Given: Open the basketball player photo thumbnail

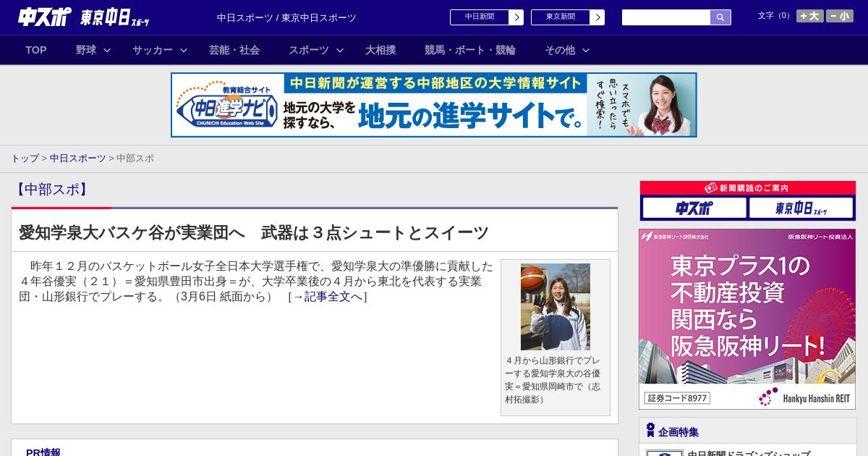Looking at the screenshot, I should coord(556,307).
